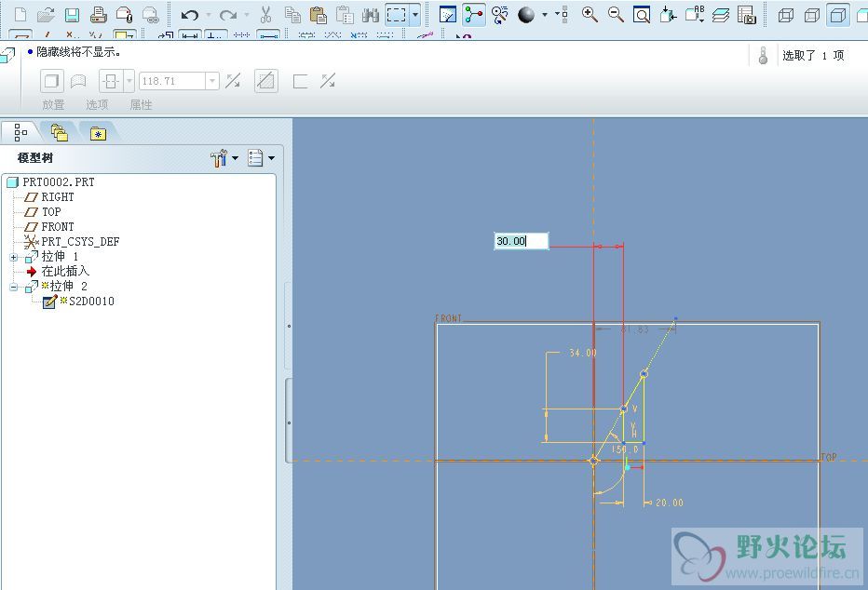Switch display to wireframe
This screenshot has width=868, height=590.
tap(785, 15)
